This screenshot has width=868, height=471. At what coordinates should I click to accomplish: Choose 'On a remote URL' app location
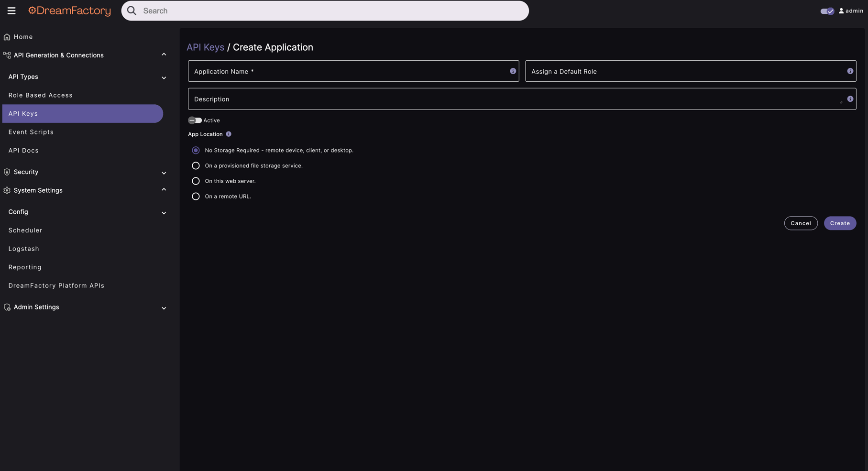pos(196,196)
